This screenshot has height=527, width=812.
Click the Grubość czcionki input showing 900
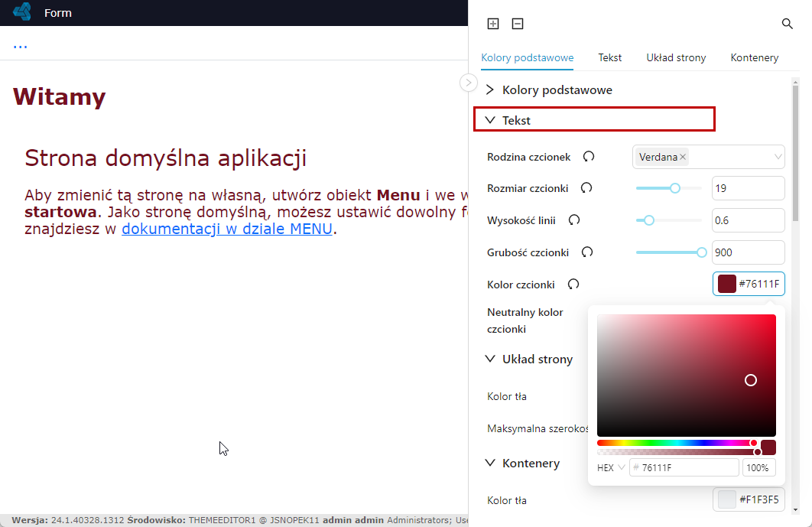pyautogui.click(x=749, y=252)
